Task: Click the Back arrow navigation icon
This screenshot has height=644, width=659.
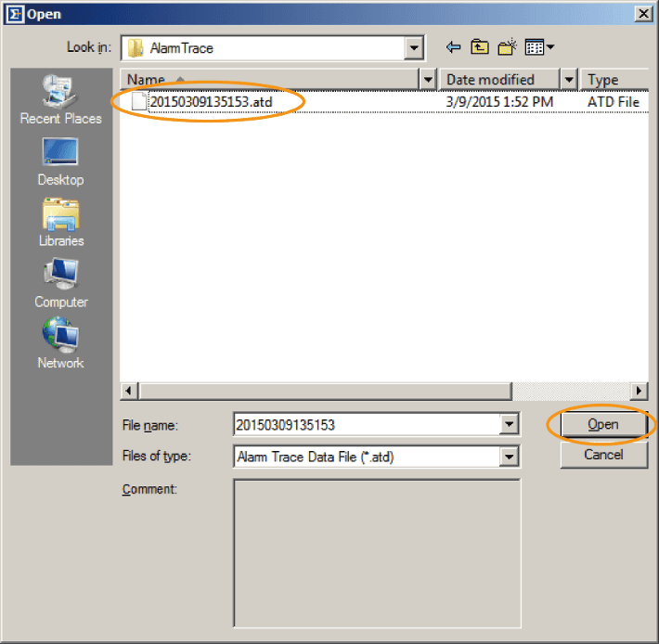Action: (454, 47)
